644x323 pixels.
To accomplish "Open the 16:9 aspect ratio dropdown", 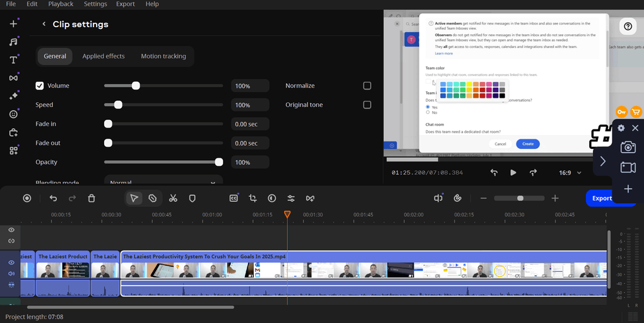I will pos(570,173).
